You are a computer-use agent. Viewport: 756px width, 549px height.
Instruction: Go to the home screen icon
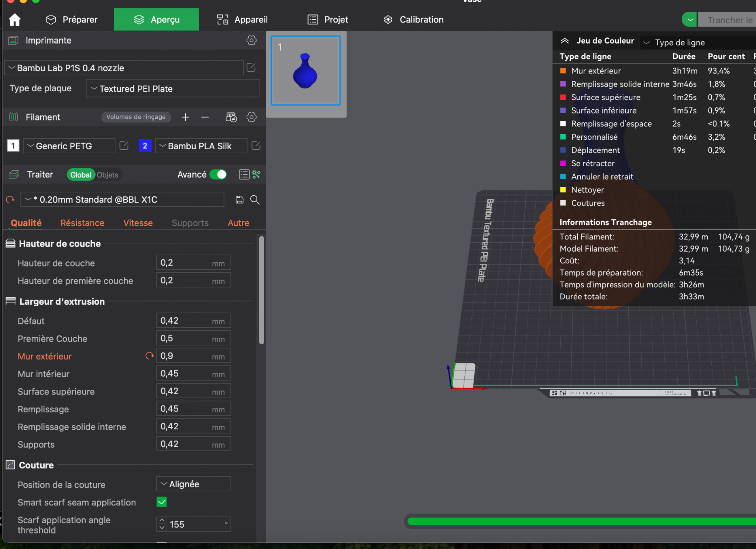pyautogui.click(x=15, y=20)
